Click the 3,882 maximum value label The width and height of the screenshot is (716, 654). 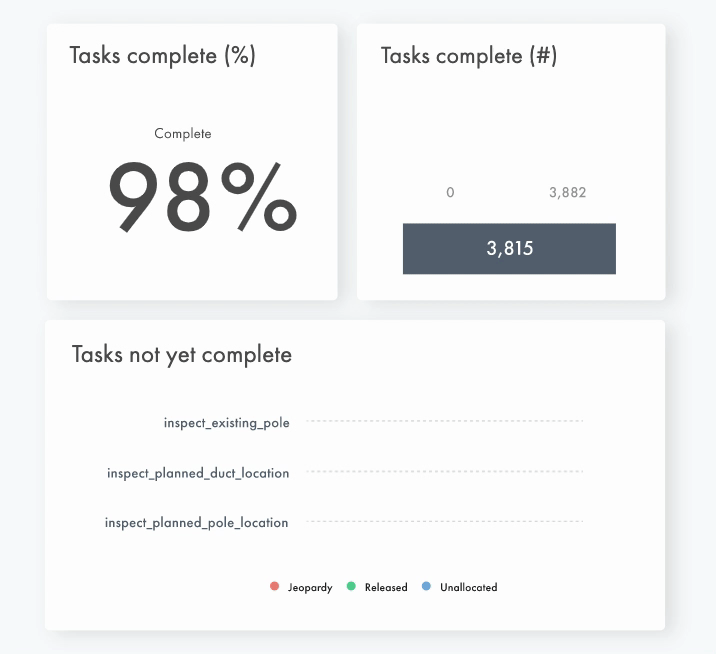(567, 193)
